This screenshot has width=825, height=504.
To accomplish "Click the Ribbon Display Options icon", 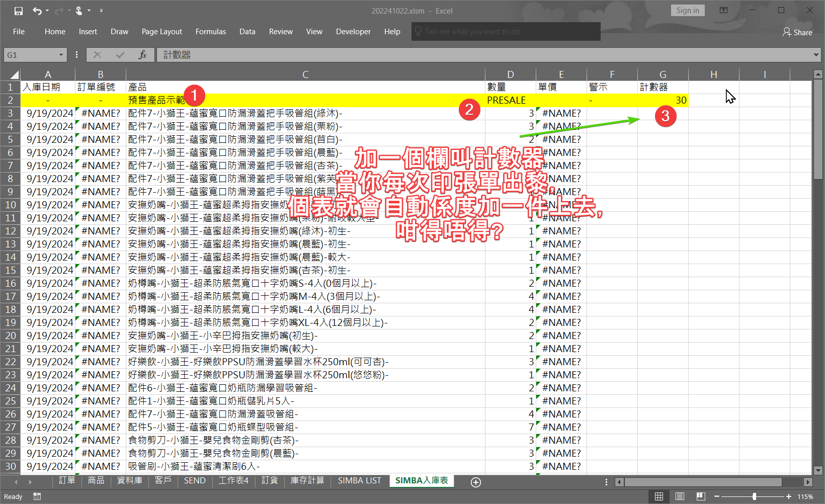I will 723,11.
